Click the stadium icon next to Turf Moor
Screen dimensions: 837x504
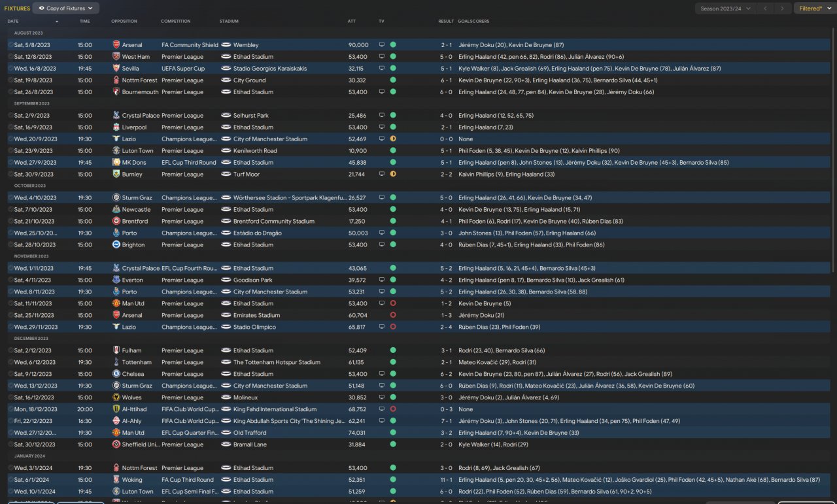click(x=226, y=175)
